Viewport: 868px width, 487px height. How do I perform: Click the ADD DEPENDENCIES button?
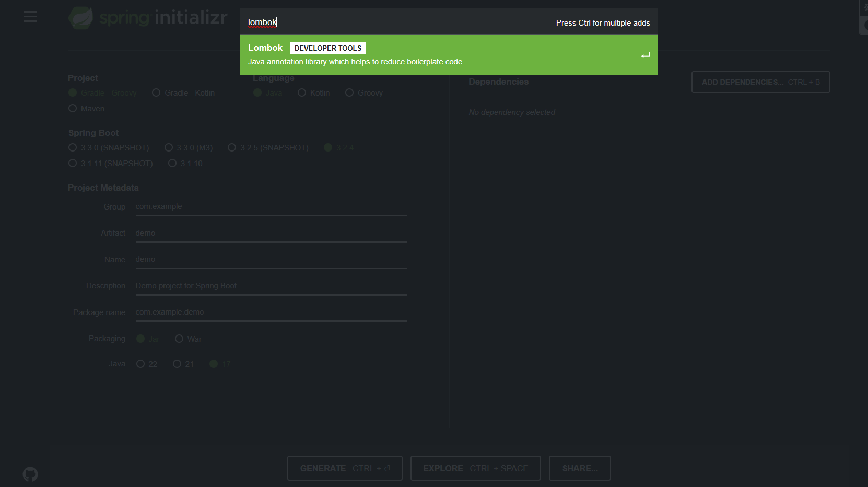[x=760, y=82]
